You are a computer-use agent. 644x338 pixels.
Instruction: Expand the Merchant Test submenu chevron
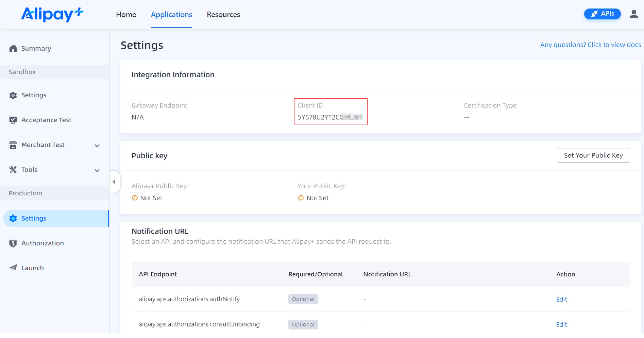click(x=97, y=146)
